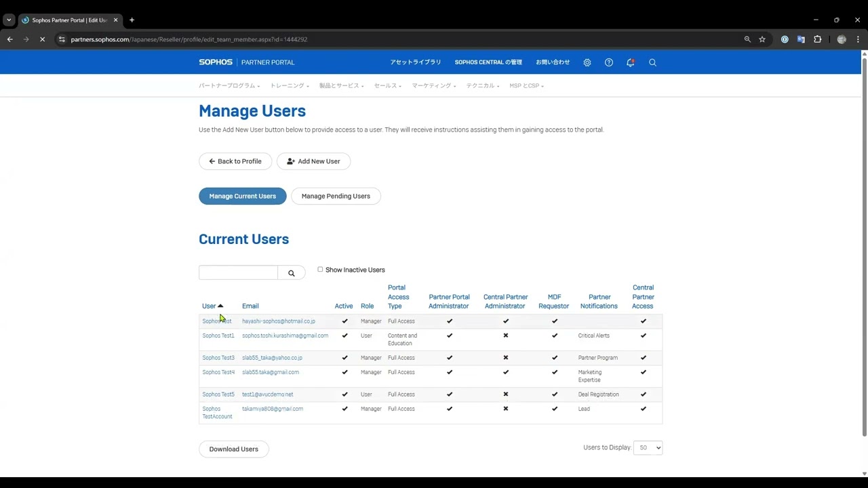Open Users to Display dropdown
Viewport: 868px width, 488px height.
tap(648, 447)
